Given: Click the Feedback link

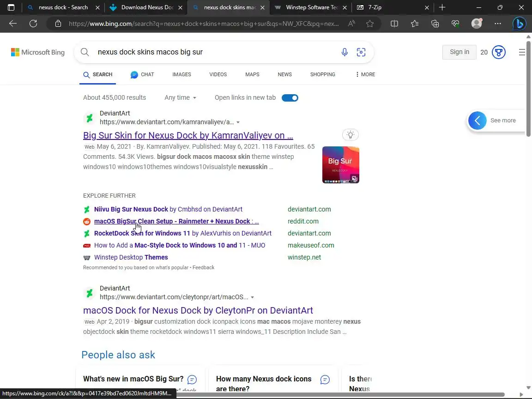Looking at the screenshot, I should (204, 267).
